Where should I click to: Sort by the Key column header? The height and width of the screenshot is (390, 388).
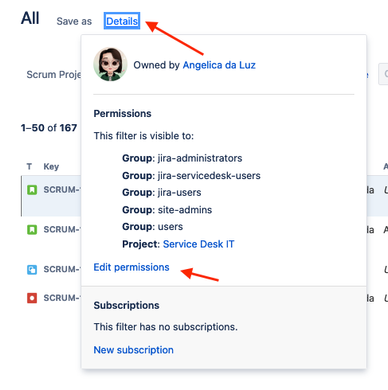[x=51, y=166]
